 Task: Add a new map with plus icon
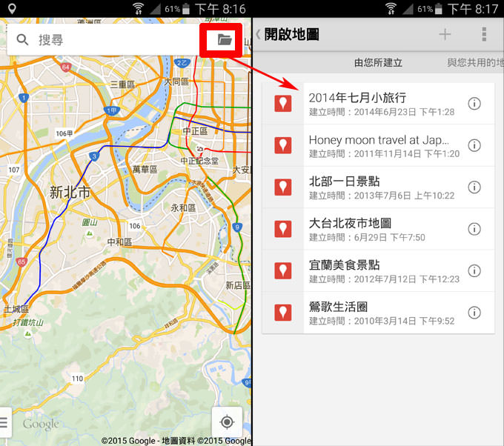(x=445, y=34)
